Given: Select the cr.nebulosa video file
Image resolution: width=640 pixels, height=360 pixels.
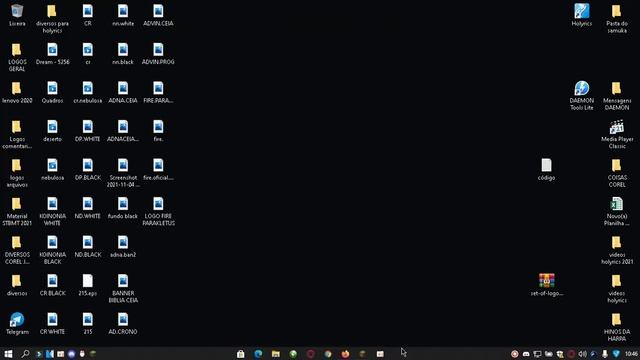Looking at the screenshot, I should 87,92.
